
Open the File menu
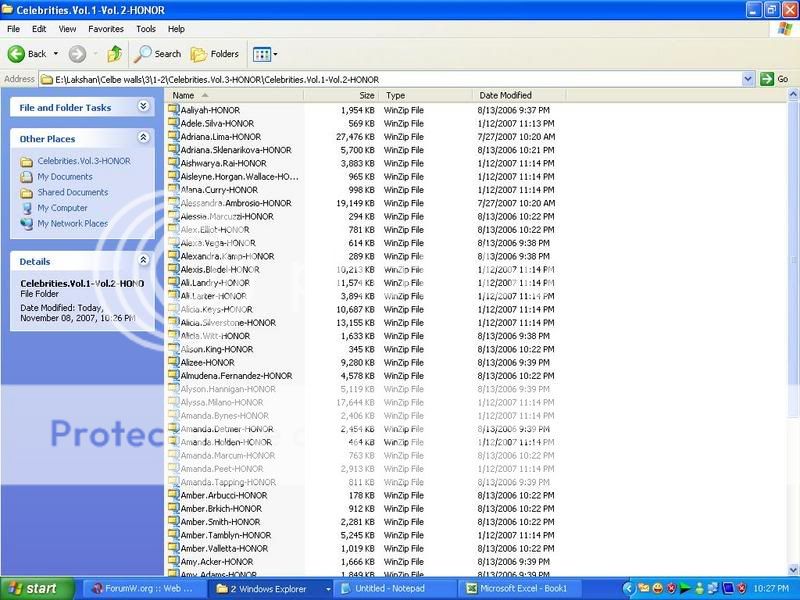coord(13,29)
